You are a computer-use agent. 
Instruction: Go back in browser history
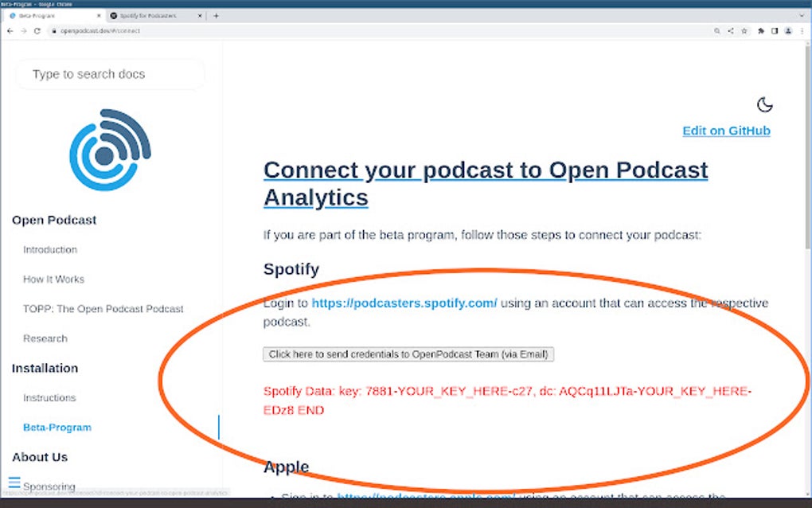[x=10, y=31]
